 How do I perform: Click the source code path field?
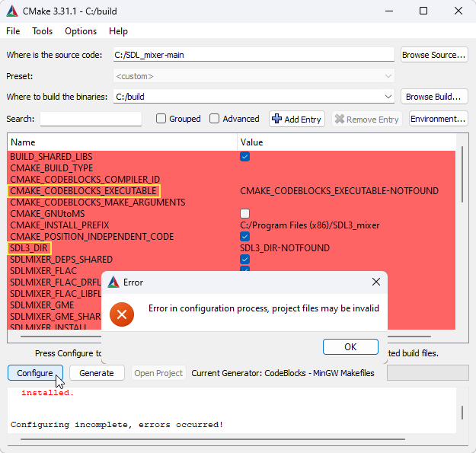click(254, 55)
